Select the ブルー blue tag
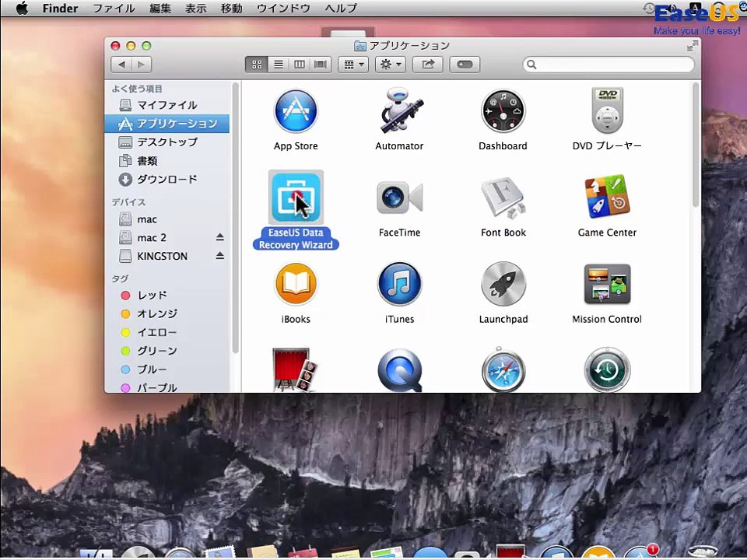 click(167, 369)
